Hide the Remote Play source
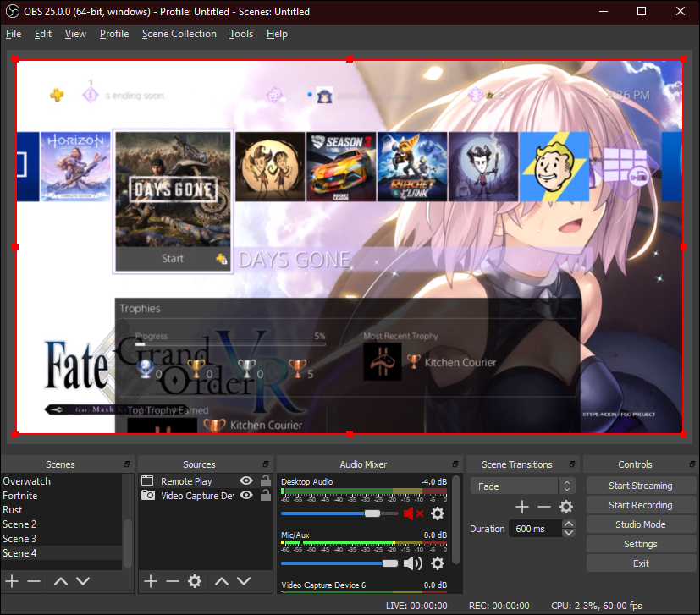This screenshot has height=615, width=700. point(245,480)
